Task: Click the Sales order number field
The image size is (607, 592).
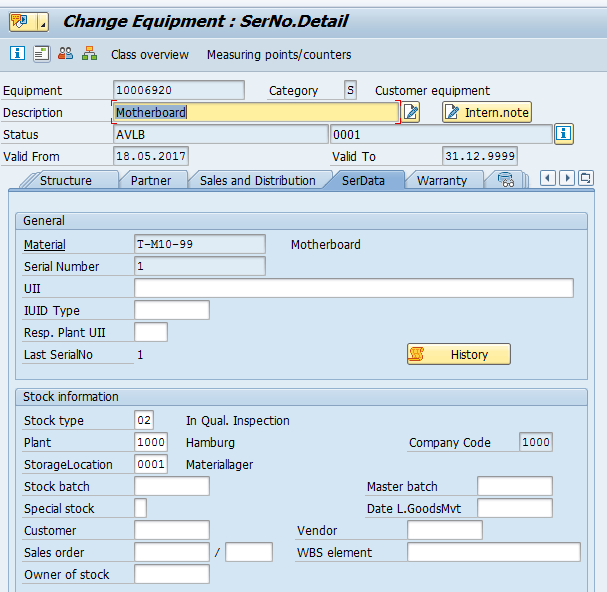Action: pyautogui.click(x=172, y=552)
